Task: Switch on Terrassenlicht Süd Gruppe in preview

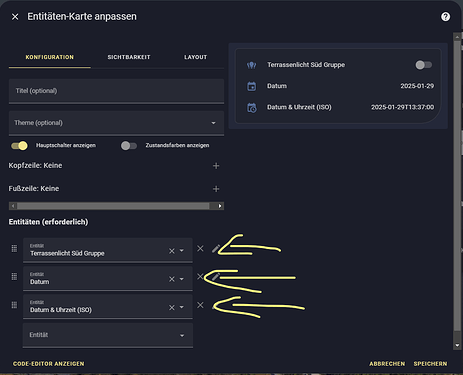Action: (x=423, y=65)
